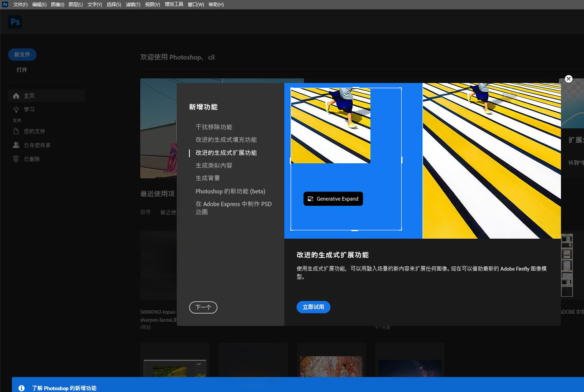Click the 排序 sort label
The width and height of the screenshot is (584, 392).
(146, 212)
